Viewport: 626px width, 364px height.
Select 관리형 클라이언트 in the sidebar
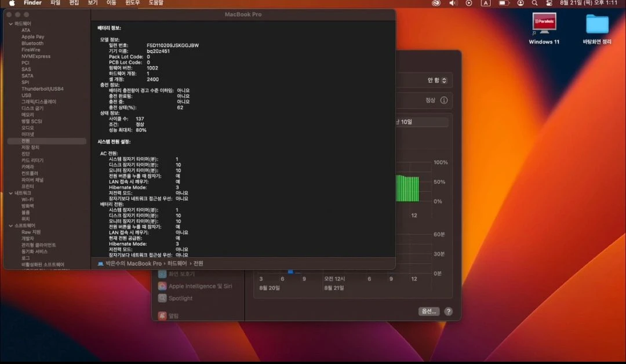39,245
